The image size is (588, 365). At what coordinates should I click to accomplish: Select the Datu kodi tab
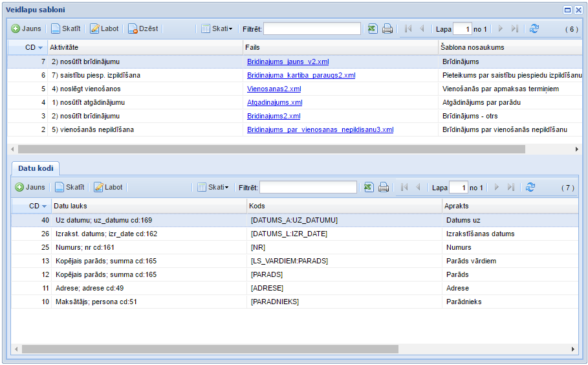[x=36, y=168]
